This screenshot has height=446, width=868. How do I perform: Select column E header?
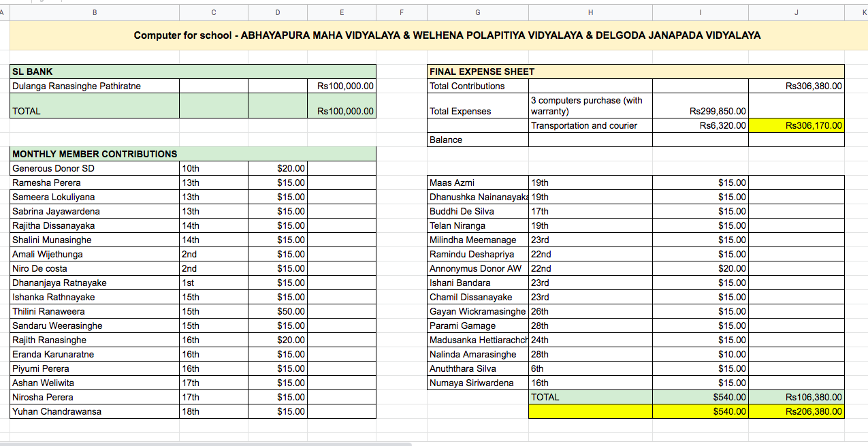coord(342,12)
